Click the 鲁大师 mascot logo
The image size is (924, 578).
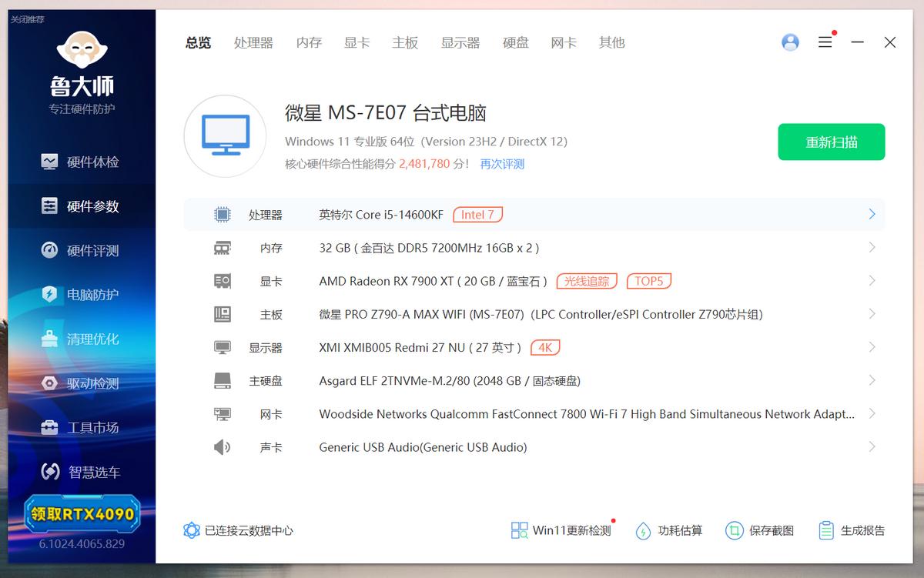82,50
